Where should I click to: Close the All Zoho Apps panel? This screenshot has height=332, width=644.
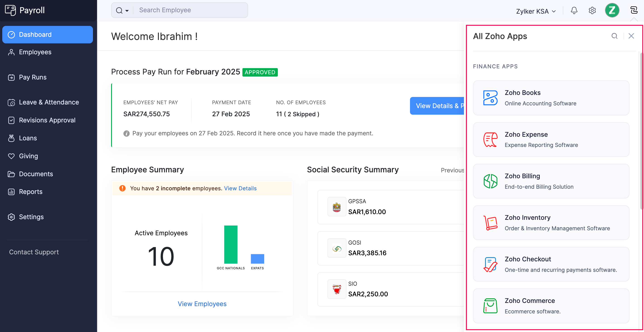632,36
